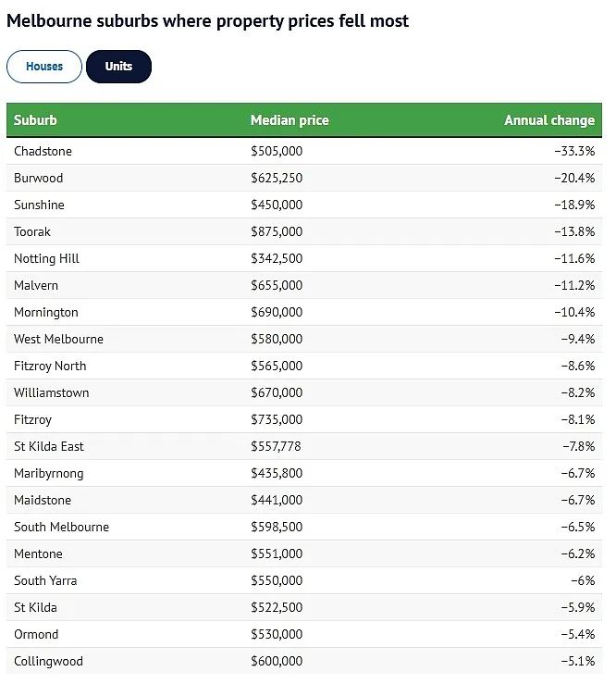The width and height of the screenshot is (616, 684).
Task: Select the West Melbourne row
Action: pyautogui.click(x=58, y=339)
